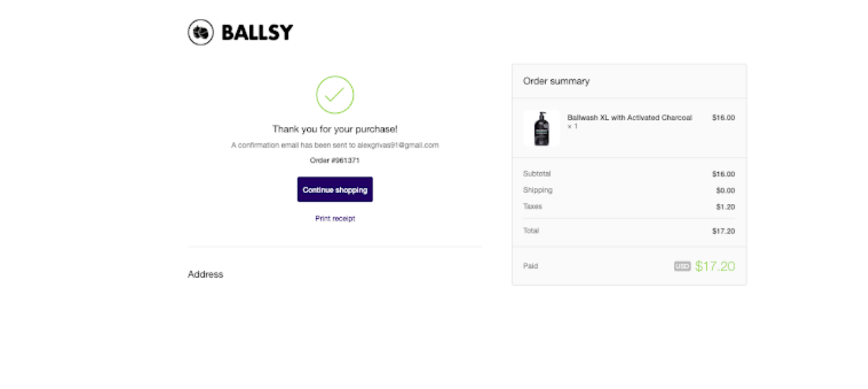This screenshot has width=868, height=389.
Task: Click the product price $16.00 beside the item
Action: point(723,118)
